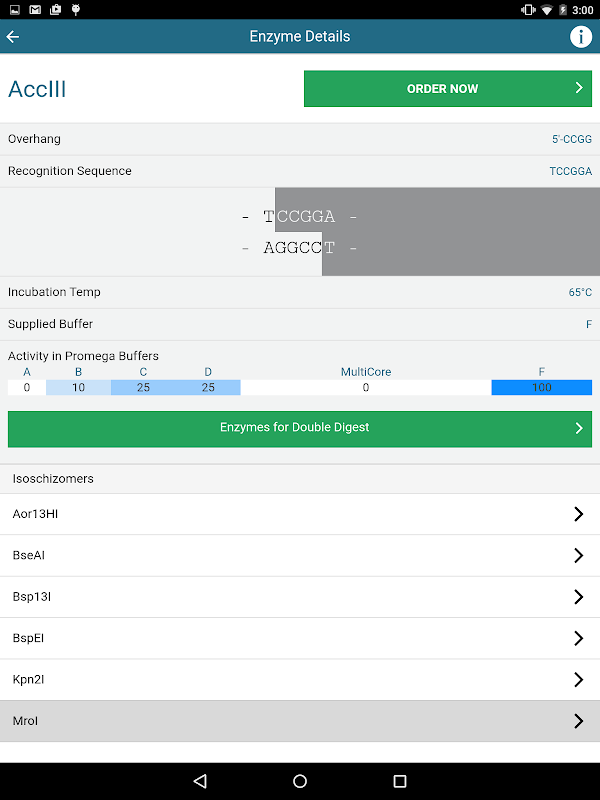
Task: Tap Gmail notification icon in status bar
Action: click(x=35, y=9)
